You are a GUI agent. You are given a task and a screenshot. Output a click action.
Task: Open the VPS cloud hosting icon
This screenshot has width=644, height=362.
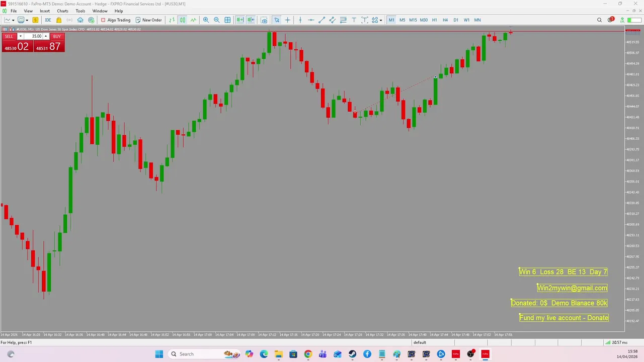point(80,20)
